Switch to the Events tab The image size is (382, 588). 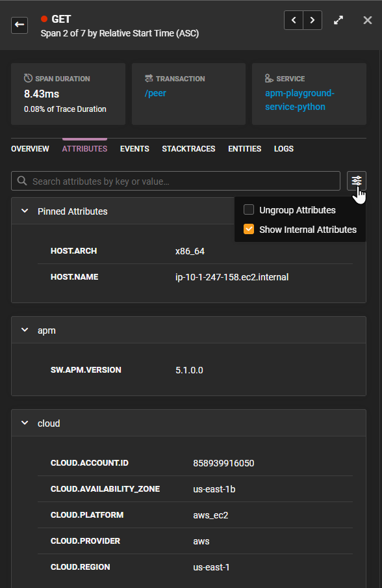[134, 148]
